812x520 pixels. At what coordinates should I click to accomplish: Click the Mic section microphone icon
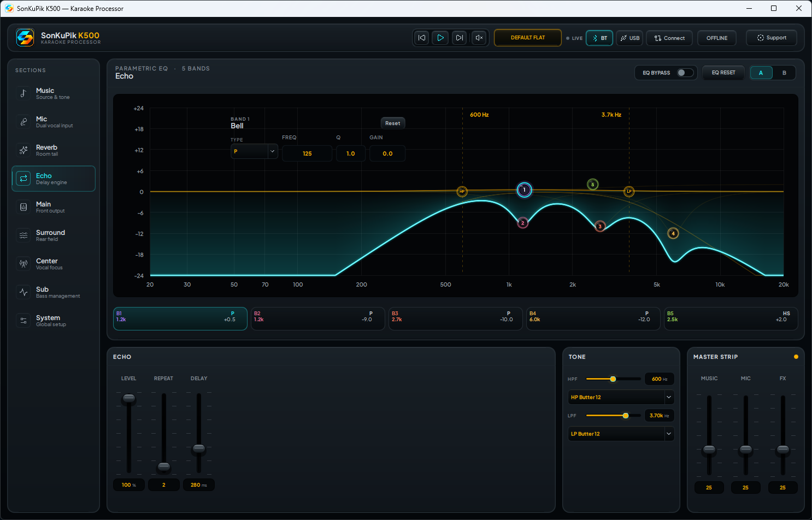(23, 122)
